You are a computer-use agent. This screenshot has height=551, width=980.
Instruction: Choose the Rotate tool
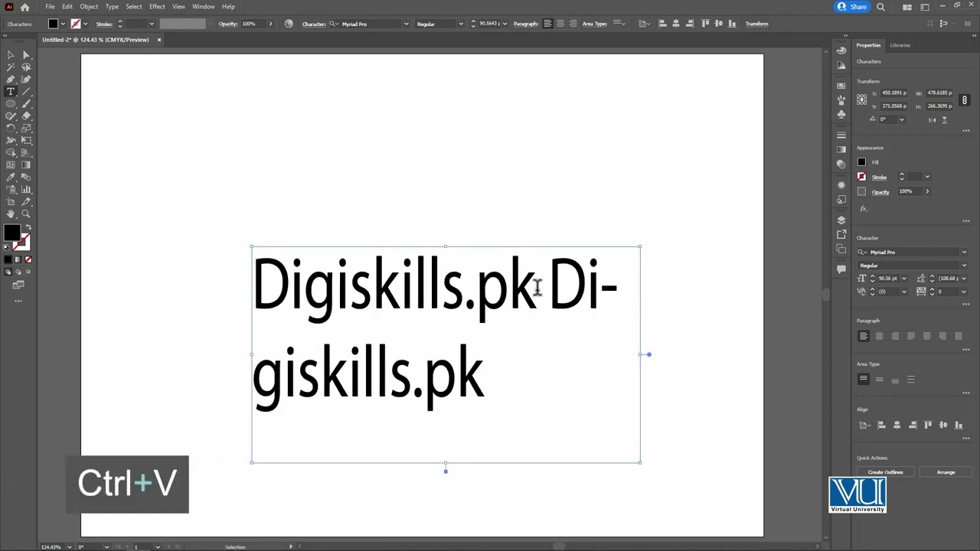coord(11,129)
